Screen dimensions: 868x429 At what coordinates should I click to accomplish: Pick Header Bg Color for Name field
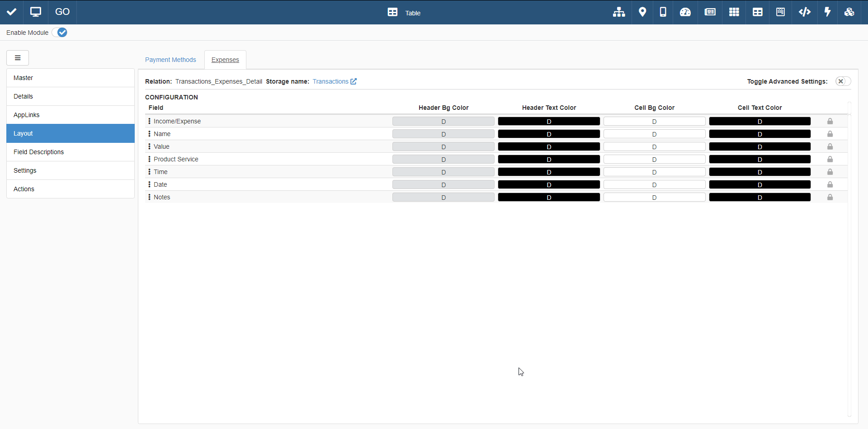point(443,134)
